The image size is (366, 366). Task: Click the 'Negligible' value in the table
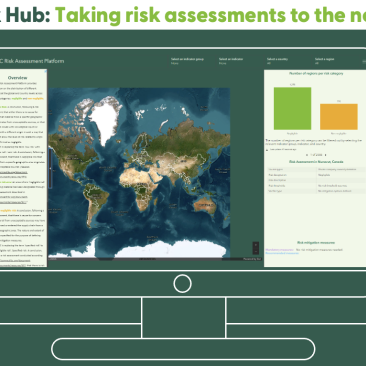pyautogui.click(x=324, y=175)
